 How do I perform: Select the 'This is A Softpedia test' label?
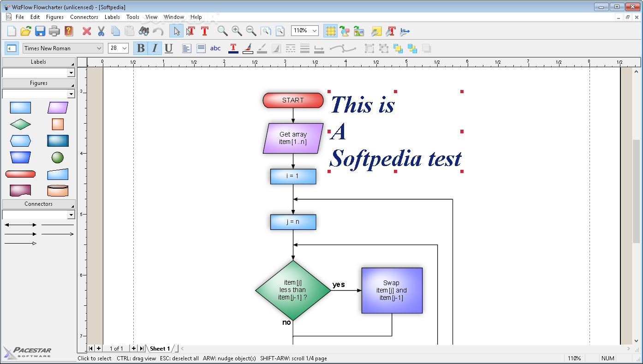pyautogui.click(x=395, y=131)
